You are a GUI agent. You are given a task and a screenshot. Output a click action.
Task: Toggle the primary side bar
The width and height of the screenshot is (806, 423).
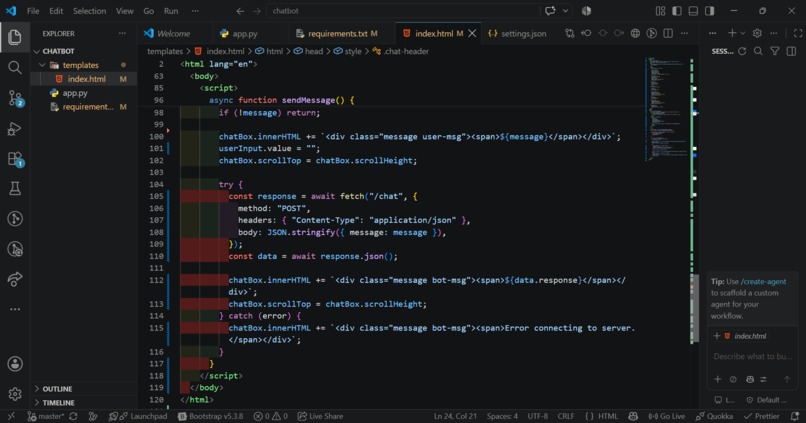click(x=677, y=11)
